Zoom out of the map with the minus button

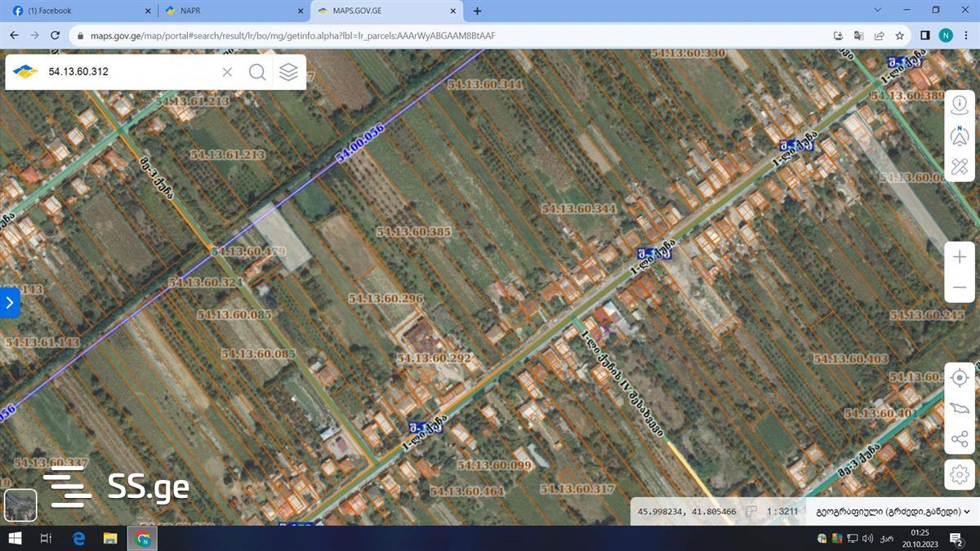[x=960, y=287]
